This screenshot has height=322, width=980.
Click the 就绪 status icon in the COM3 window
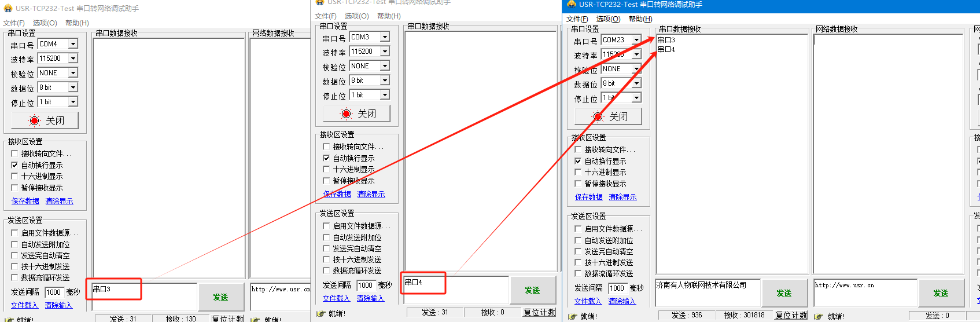click(321, 313)
